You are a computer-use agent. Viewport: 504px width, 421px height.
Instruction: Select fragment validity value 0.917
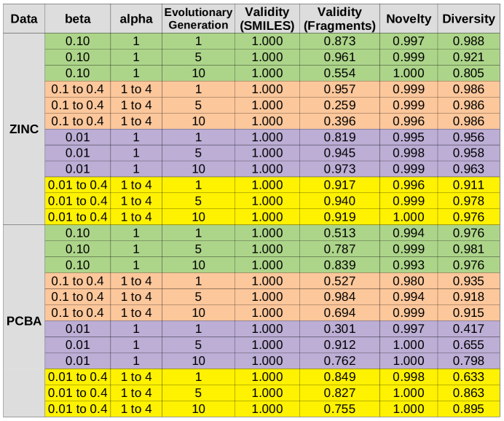tap(339, 185)
